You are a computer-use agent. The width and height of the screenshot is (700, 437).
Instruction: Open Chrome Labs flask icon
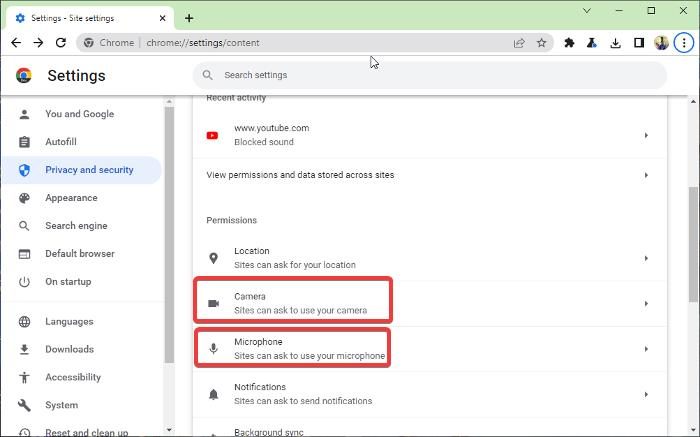pyautogui.click(x=592, y=43)
